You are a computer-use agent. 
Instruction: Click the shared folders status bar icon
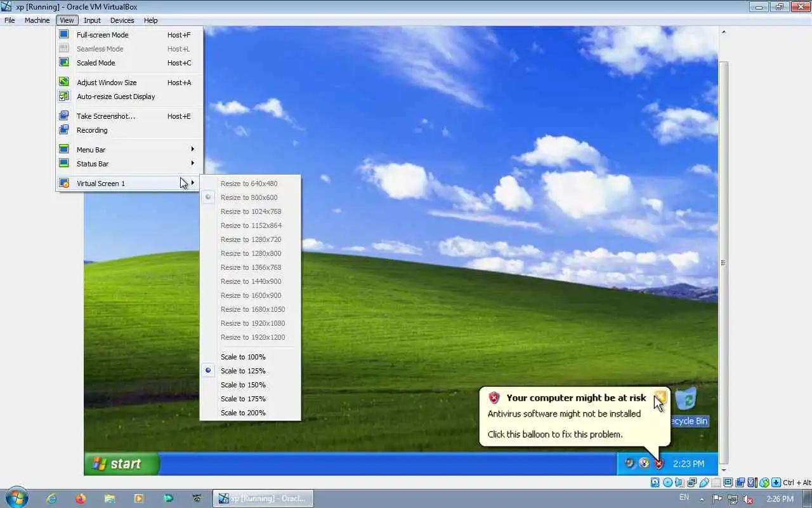[716, 483]
